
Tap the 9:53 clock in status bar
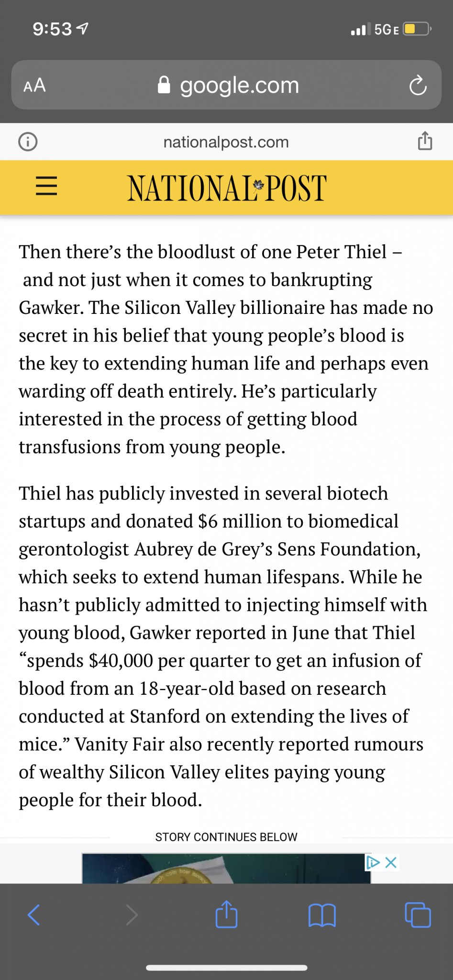pos(52,29)
